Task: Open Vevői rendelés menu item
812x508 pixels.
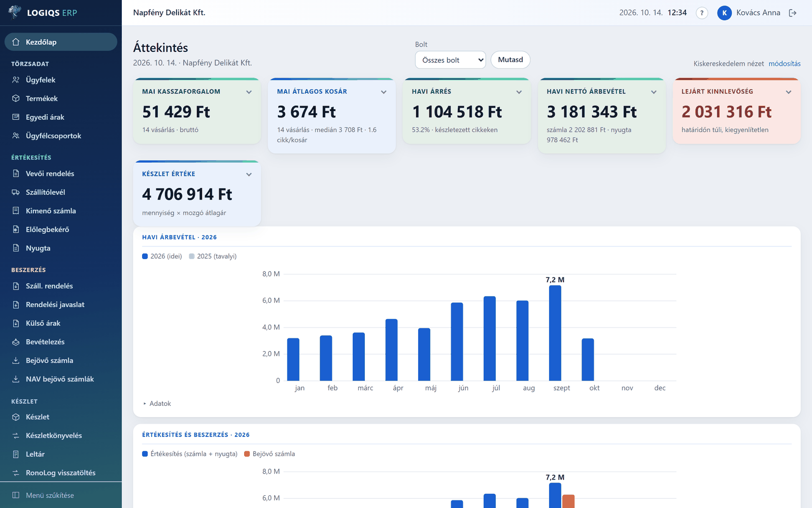Action: 61,174
